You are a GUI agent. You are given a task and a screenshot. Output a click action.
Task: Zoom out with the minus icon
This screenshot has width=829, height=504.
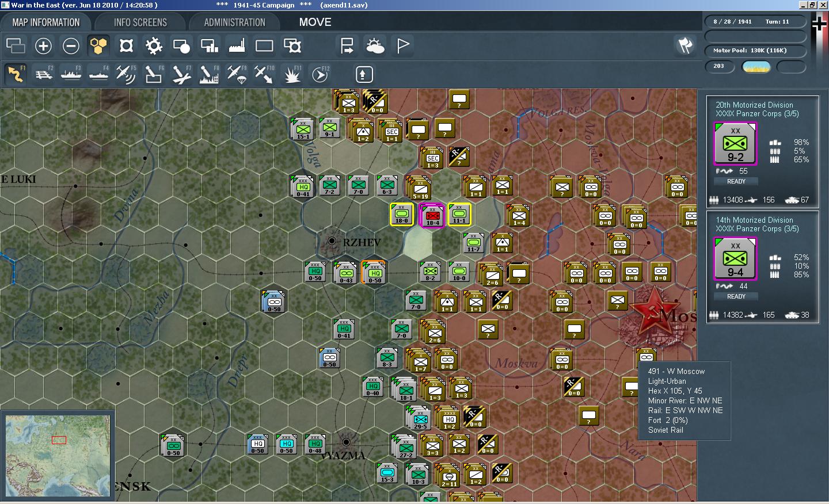[71, 45]
